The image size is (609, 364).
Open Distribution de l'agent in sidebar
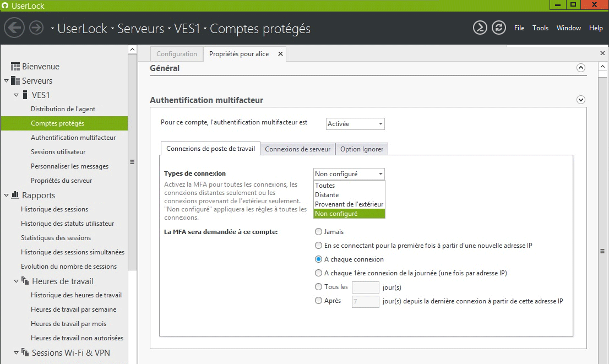click(63, 109)
